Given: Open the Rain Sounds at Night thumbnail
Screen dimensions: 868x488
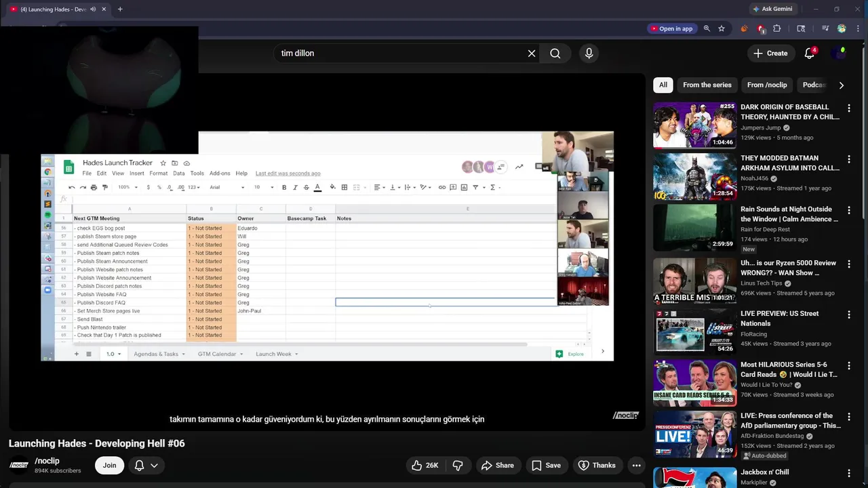Looking at the screenshot, I should pyautogui.click(x=694, y=227).
